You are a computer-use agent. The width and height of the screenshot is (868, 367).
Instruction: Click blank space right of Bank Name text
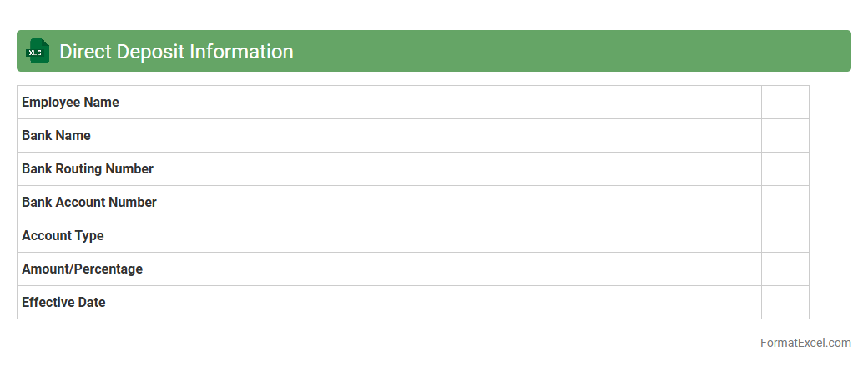pos(417,136)
